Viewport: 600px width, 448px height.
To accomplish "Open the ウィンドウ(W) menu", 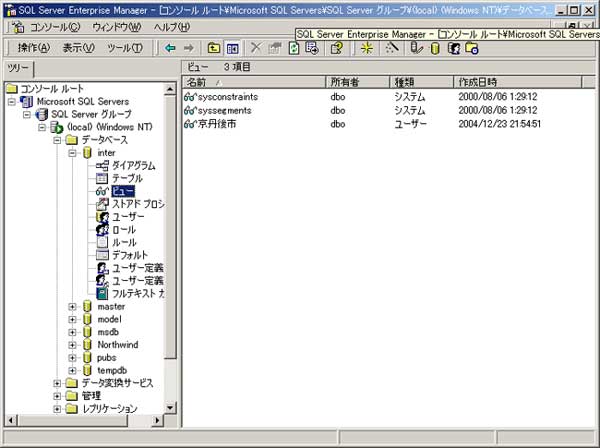I will 117,27.
